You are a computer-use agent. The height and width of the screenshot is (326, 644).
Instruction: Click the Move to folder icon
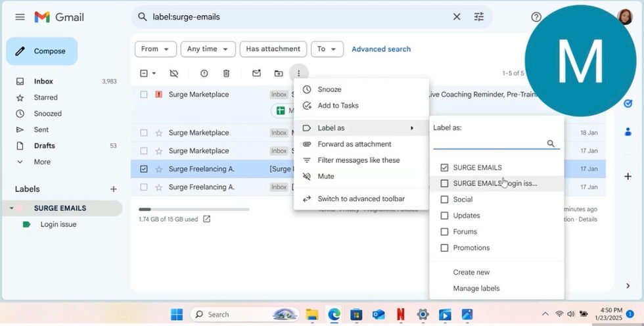point(279,74)
